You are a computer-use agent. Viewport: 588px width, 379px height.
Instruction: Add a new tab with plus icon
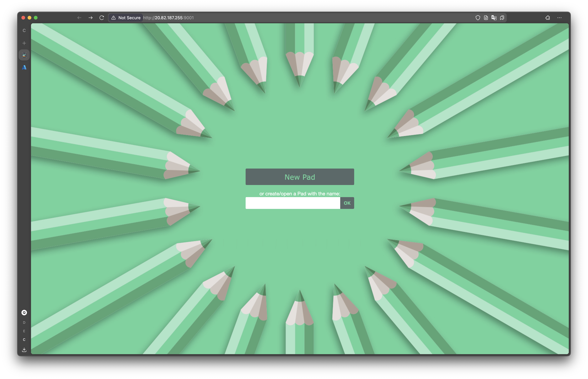(24, 43)
